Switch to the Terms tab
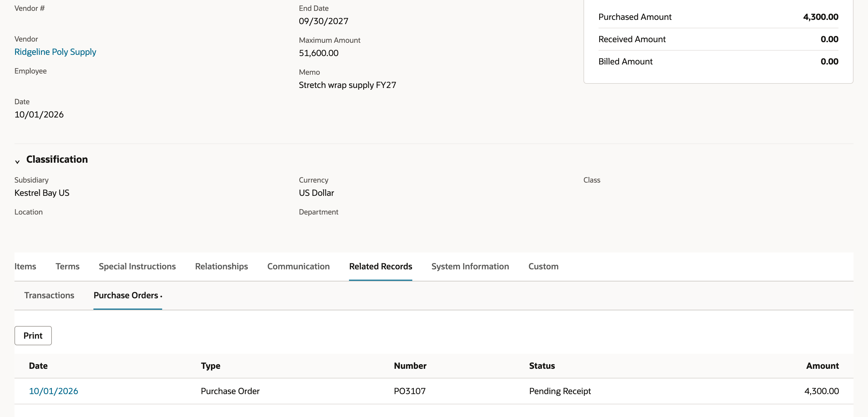Image resolution: width=868 pixels, height=417 pixels. [68, 266]
